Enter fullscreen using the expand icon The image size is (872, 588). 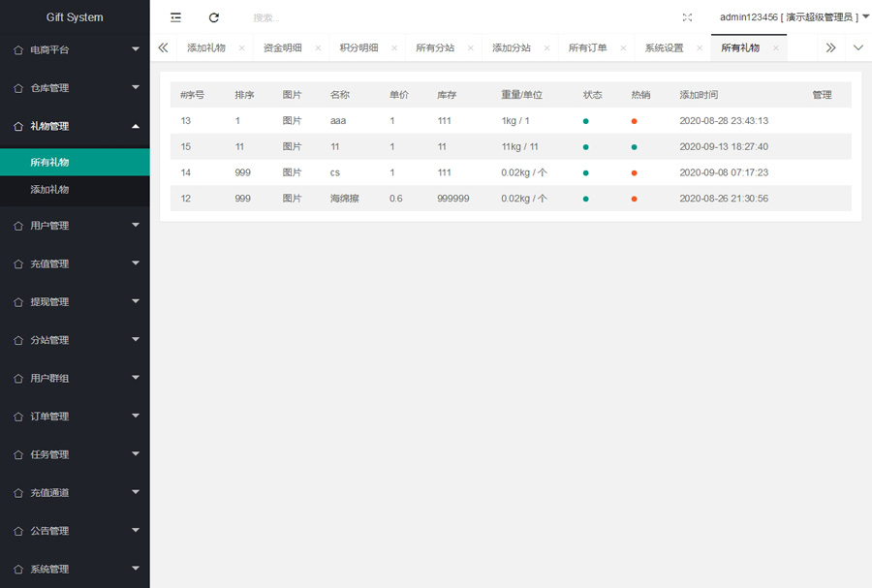click(687, 17)
